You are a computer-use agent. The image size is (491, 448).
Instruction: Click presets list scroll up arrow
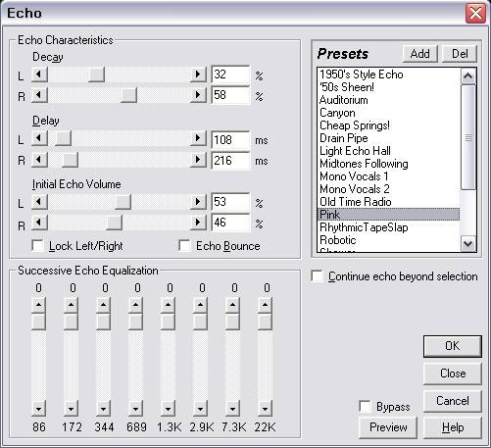[x=468, y=76]
